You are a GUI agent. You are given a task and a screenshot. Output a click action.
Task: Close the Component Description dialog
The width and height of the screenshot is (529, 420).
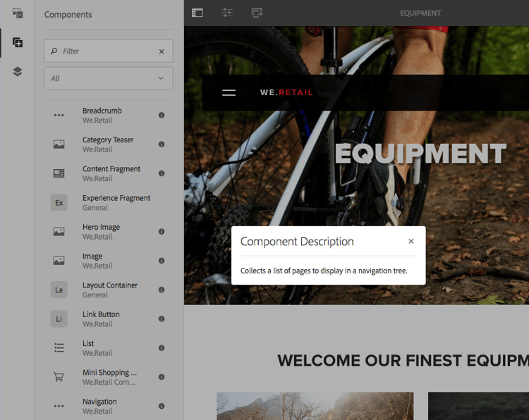click(411, 241)
